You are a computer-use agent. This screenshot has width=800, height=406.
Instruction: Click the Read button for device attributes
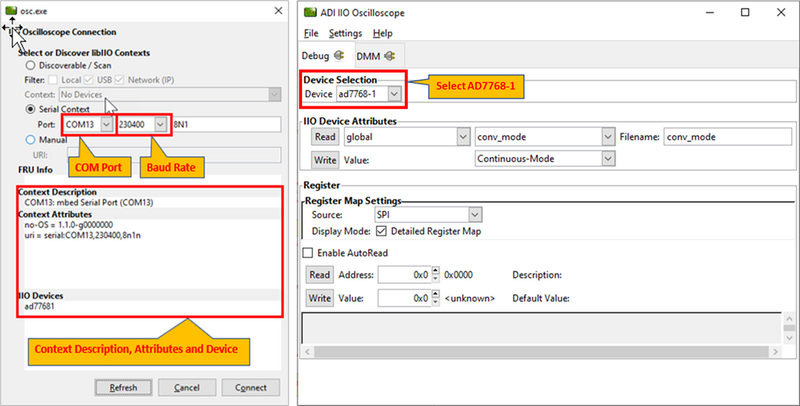tap(321, 136)
